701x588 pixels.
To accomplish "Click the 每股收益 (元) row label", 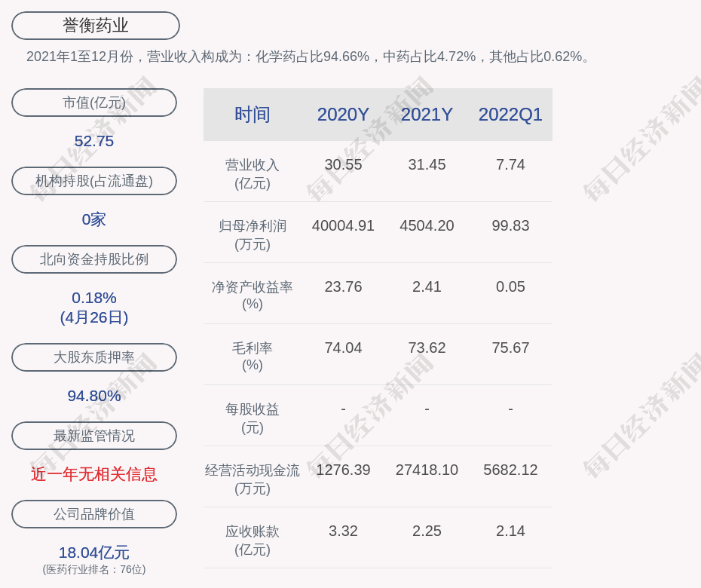I will click(x=253, y=418).
